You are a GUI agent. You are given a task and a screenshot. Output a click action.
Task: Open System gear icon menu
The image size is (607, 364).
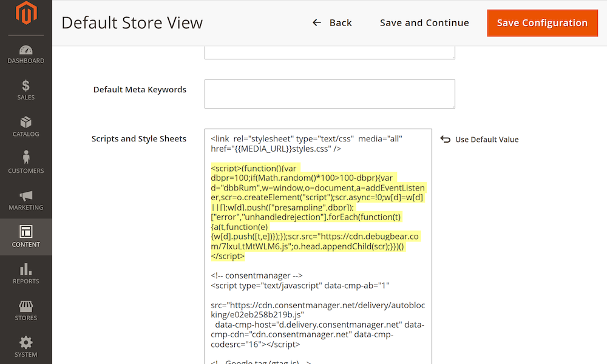[25, 343]
